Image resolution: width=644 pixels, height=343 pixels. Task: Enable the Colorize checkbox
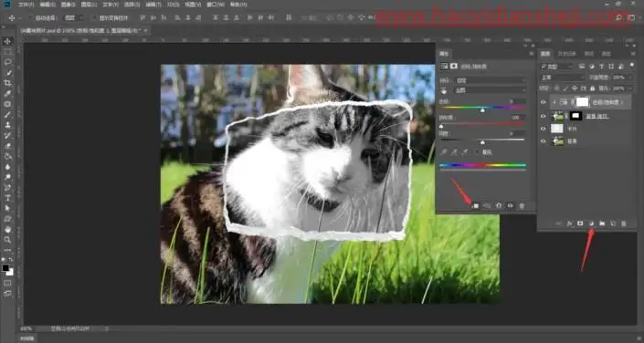point(477,151)
